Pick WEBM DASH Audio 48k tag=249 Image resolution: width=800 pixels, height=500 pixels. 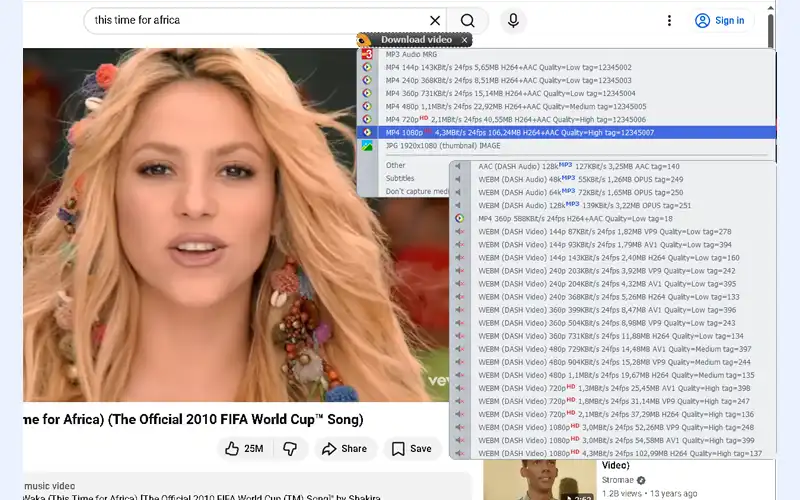tap(613, 180)
